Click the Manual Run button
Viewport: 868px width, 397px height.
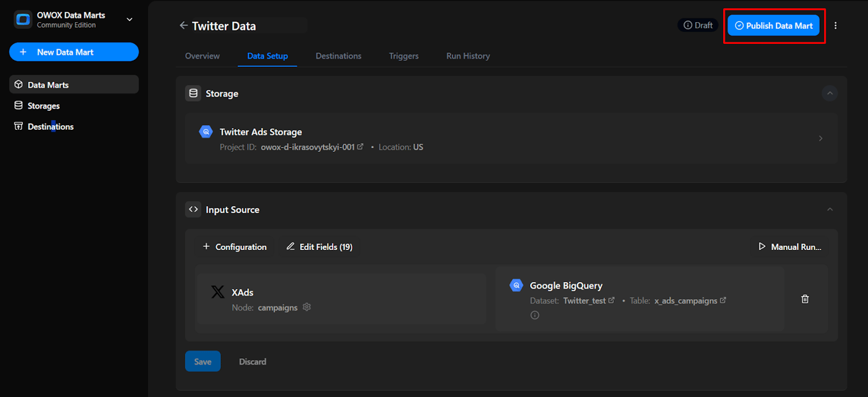790,247
